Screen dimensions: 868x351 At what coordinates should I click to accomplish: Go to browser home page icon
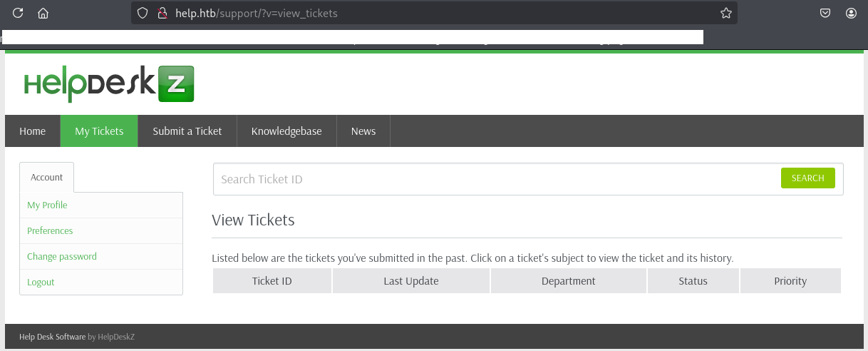click(x=43, y=13)
